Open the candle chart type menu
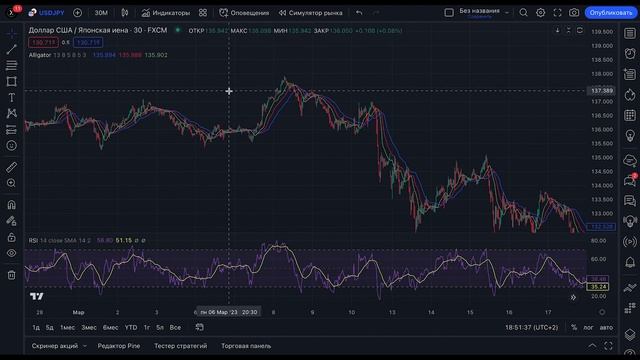 (124, 13)
